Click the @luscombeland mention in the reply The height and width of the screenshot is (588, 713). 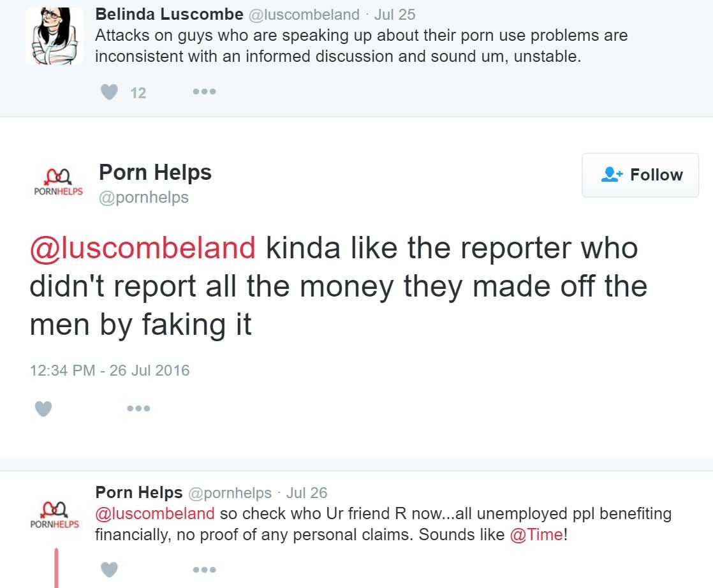click(154, 513)
